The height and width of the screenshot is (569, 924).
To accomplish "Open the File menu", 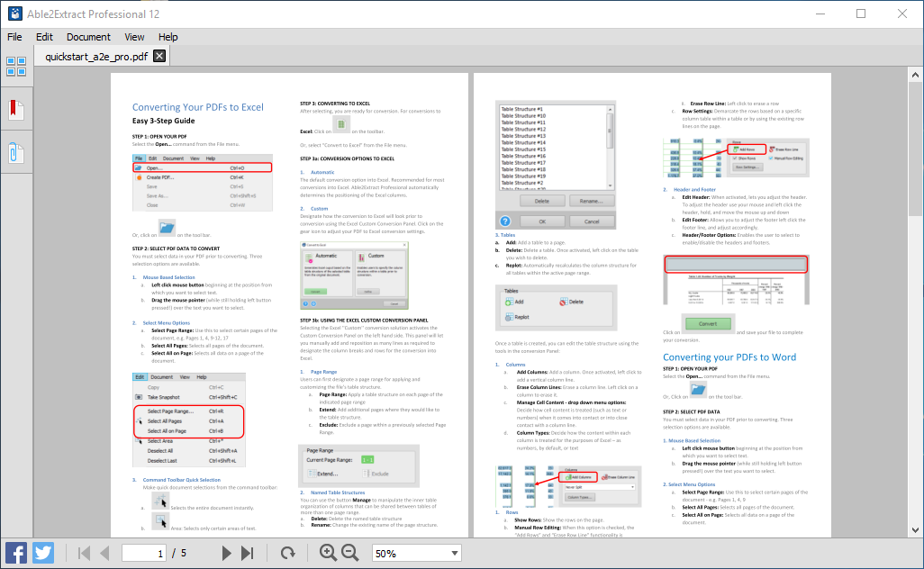I will click(14, 37).
